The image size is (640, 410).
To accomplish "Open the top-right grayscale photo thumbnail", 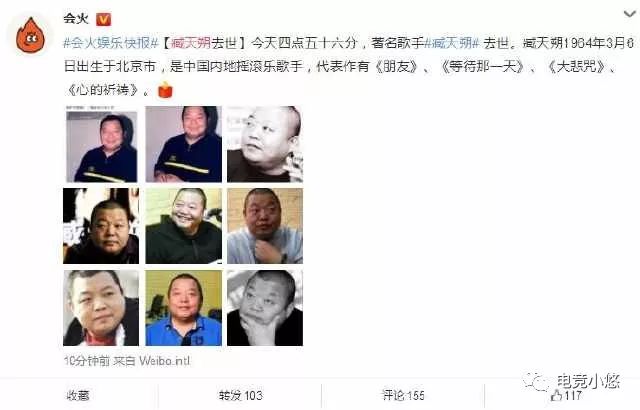I will click(x=265, y=144).
